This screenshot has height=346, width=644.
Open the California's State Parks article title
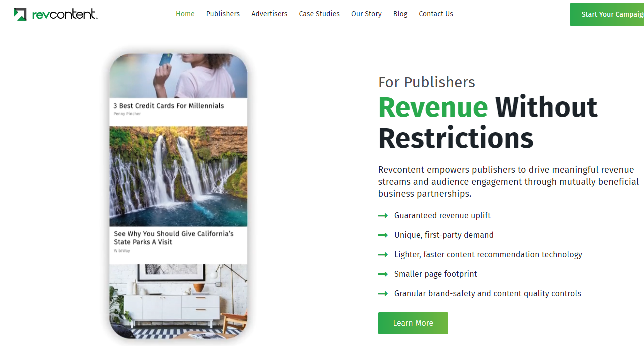click(174, 238)
